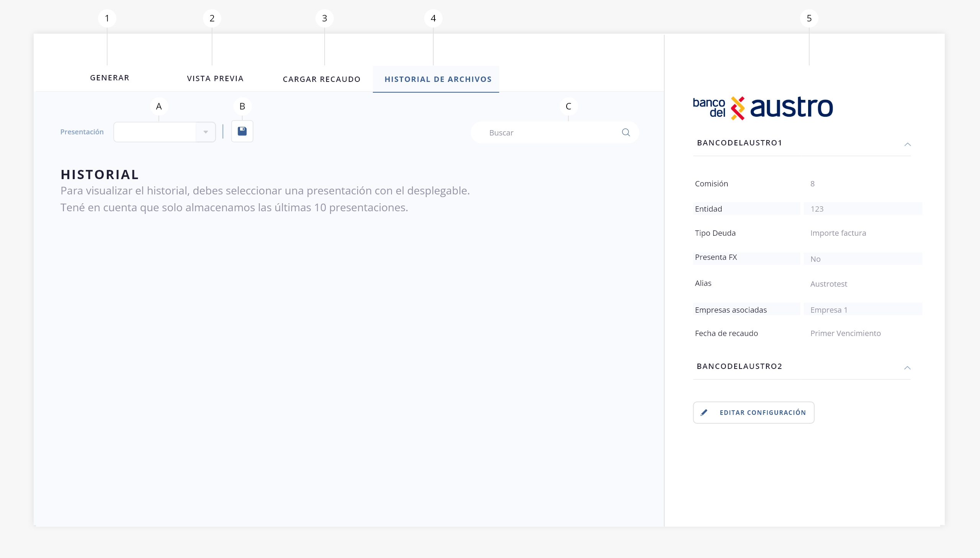Click the Presentación combo box field

(x=155, y=132)
